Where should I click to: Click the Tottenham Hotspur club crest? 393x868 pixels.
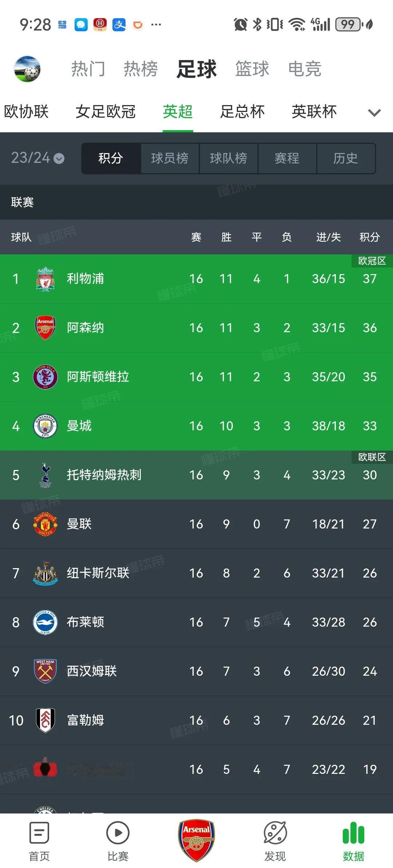click(44, 475)
